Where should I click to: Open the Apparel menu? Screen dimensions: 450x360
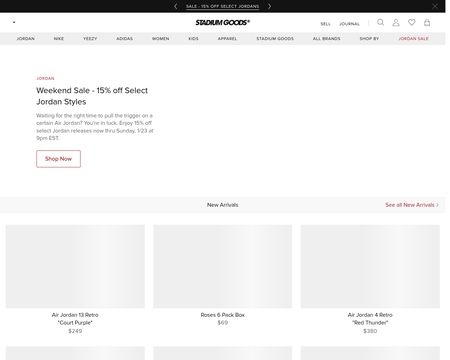[x=227, y=39]
